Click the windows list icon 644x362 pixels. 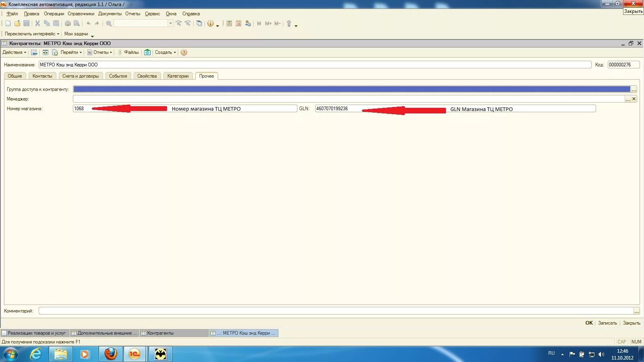[x=199, y=23]
